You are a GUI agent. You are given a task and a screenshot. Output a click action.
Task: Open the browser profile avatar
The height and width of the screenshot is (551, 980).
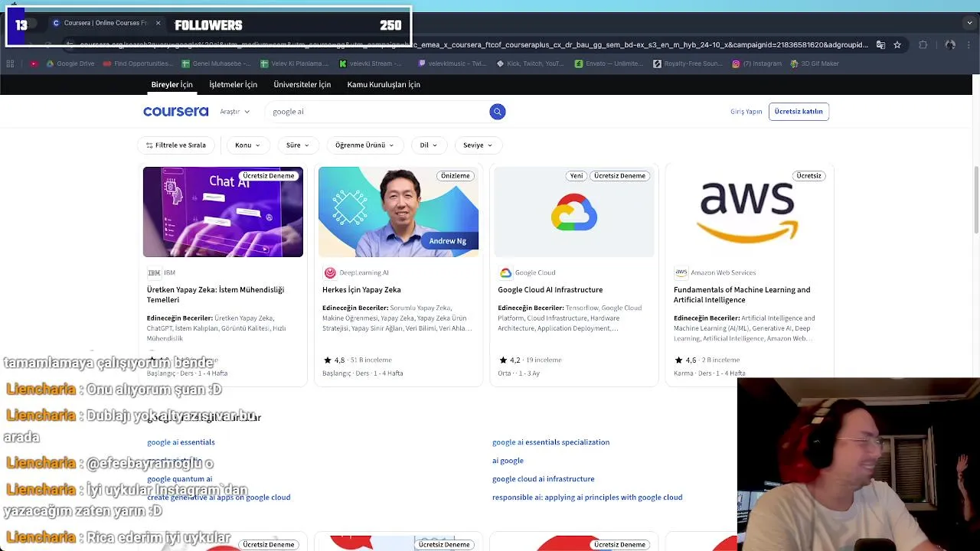tap(950, 45)
